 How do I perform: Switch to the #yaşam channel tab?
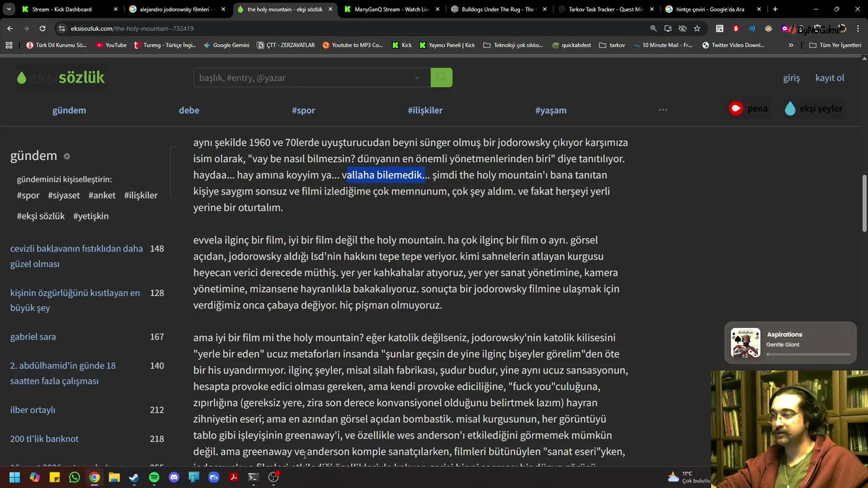coord(551,110)
